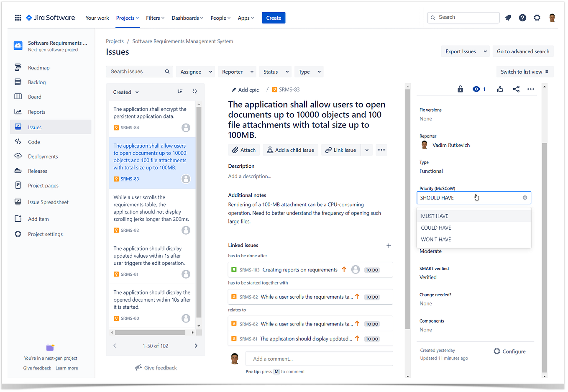Click the Create button

(273, 18)
